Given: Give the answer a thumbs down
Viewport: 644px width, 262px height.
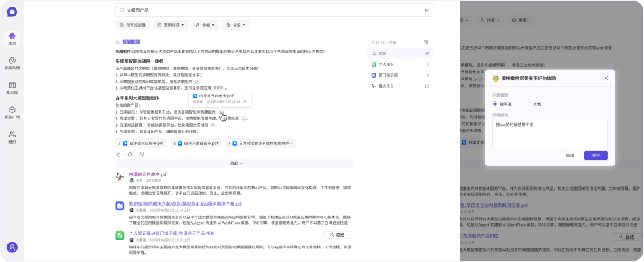Looking at the screenshot, I should pos(142,154).
